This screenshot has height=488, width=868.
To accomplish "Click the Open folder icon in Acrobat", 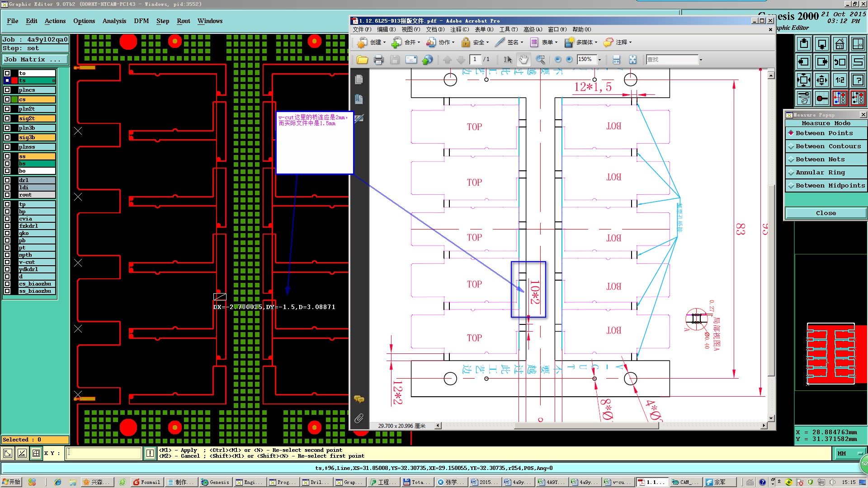I will click(x=362, y=60).
